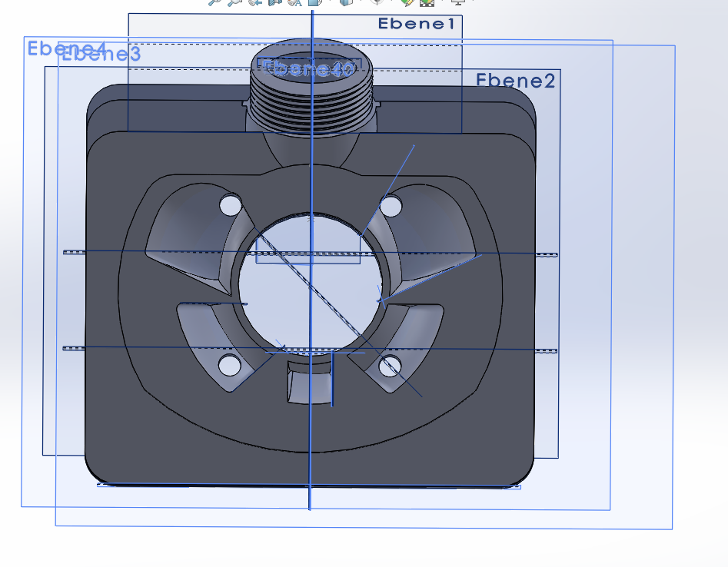
Task: Select the Ebene1 plane label
Action: (x=417, y=25)
